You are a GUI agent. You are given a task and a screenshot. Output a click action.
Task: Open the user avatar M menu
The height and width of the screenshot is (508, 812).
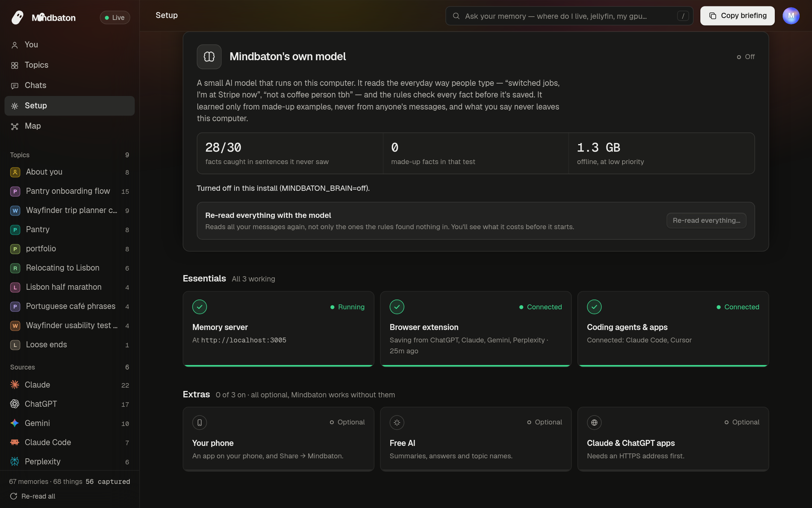[791, 16]
